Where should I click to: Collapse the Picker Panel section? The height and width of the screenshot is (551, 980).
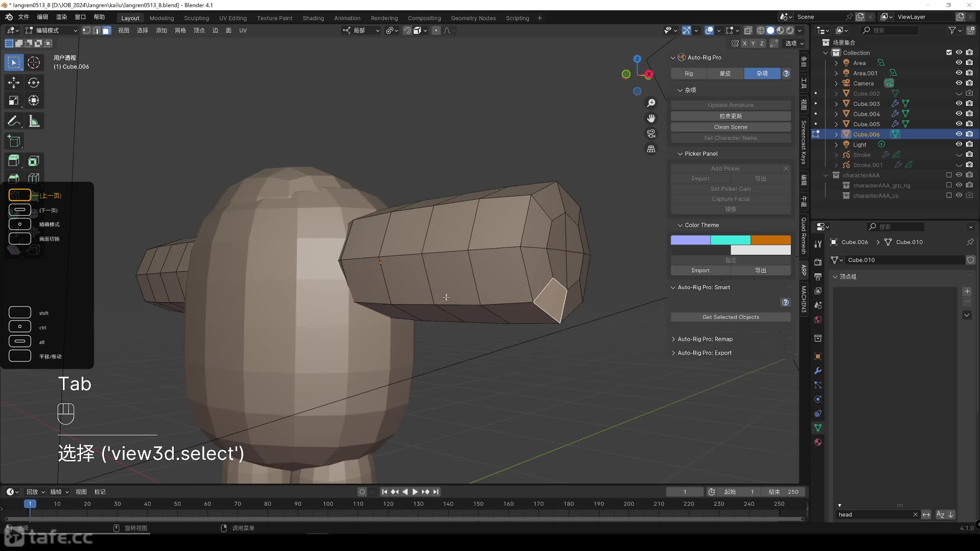coord(680,154)
